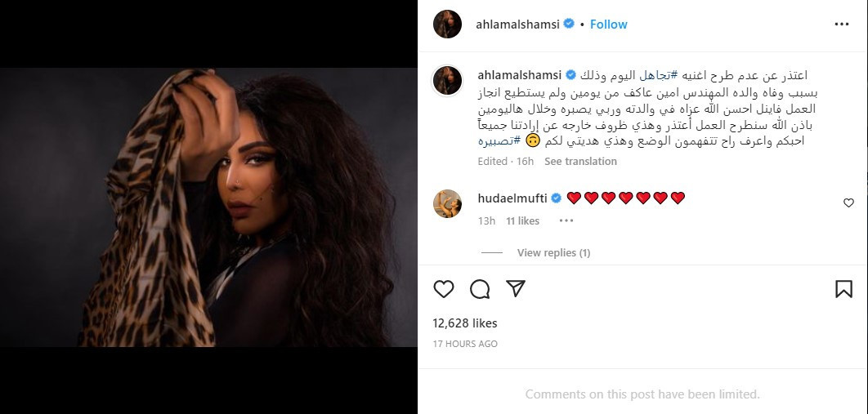
Task: Click the #تصبيره hashtag
Action: pyautogui.click(x=499, y=141)
